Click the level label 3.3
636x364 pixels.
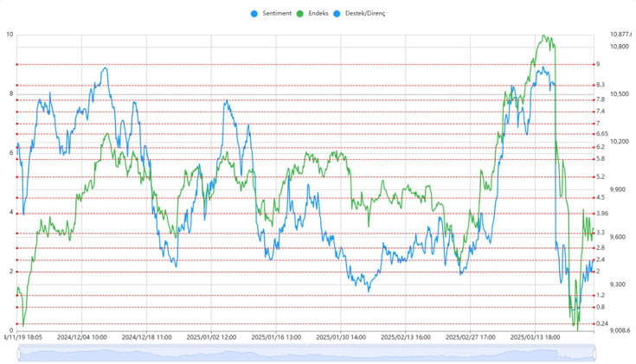click(x=601, y=233)
